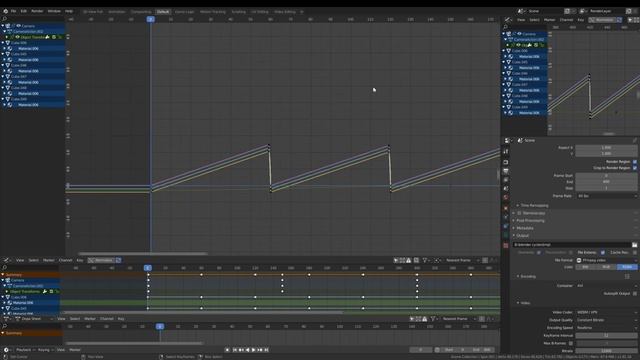Click the Keyframe Interval slider field

point(607,336)
